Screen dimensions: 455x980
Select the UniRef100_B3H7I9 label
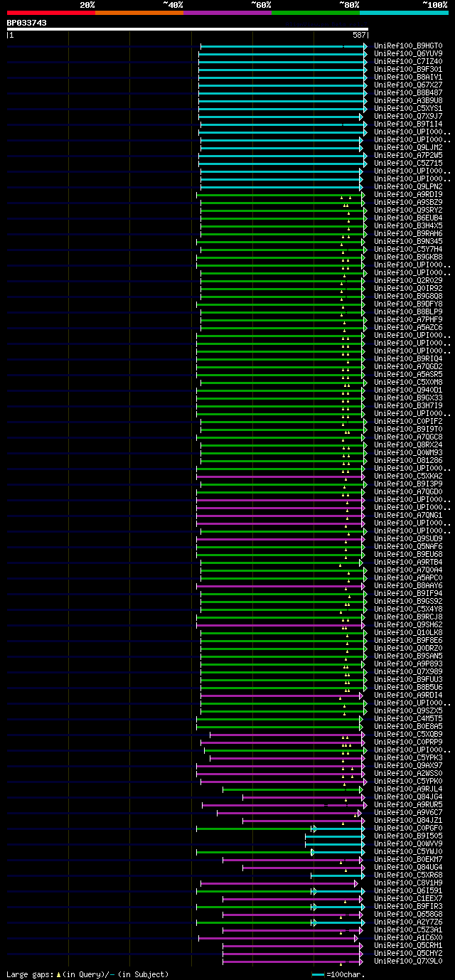click(x=407, y=405)
